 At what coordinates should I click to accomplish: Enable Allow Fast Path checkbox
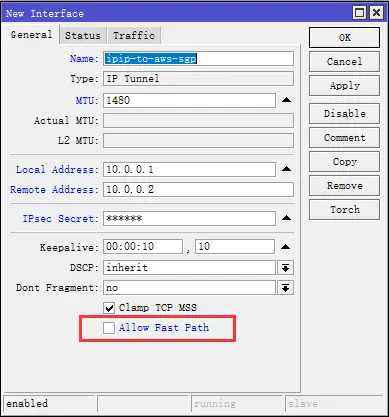coord(109,328)
